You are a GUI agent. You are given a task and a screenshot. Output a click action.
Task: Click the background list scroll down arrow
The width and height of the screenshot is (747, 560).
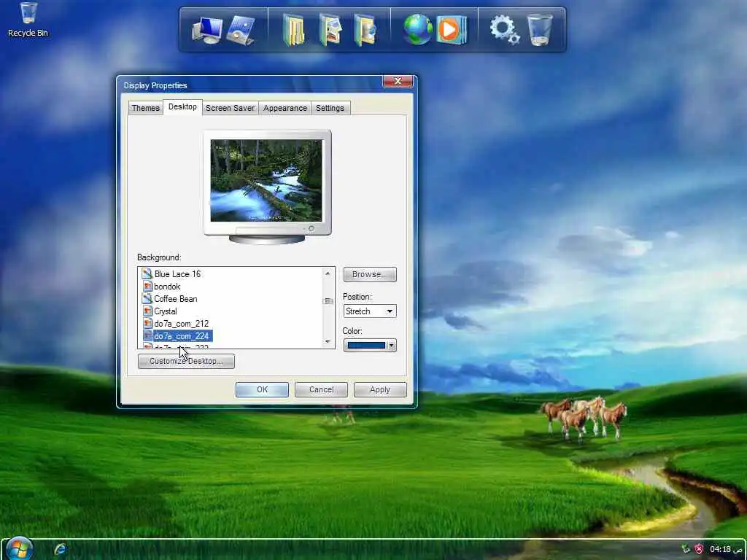pos(328,342)
